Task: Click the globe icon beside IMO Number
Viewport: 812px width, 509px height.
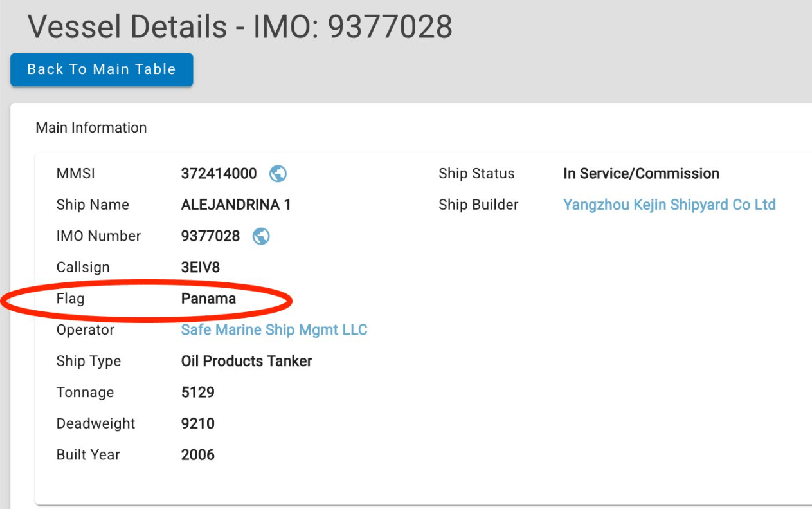Action: (x=261, y=236)
